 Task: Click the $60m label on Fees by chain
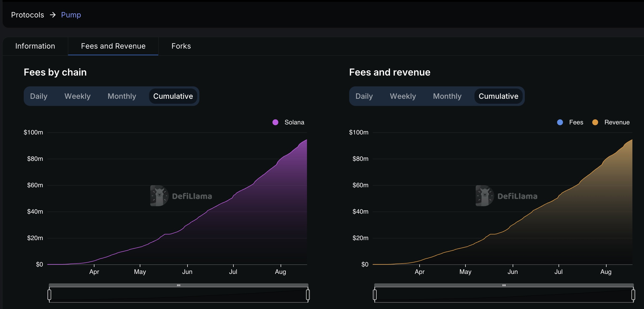pos(35,185)
